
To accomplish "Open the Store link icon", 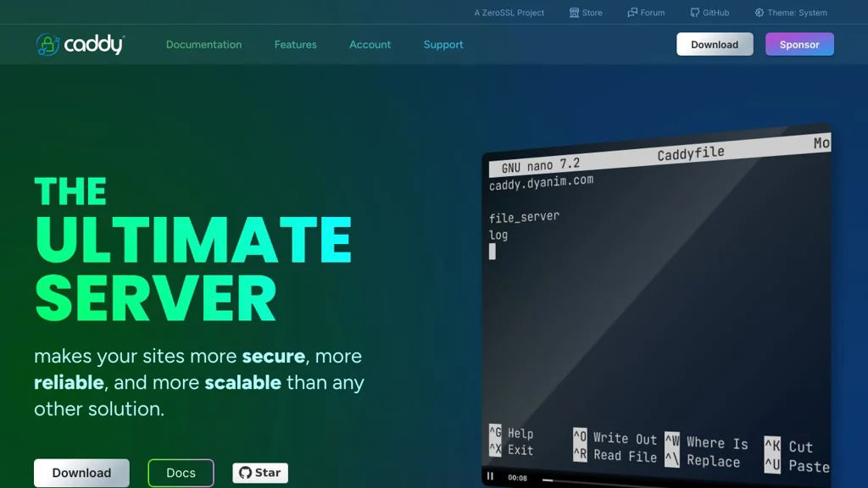I will 574,13.
